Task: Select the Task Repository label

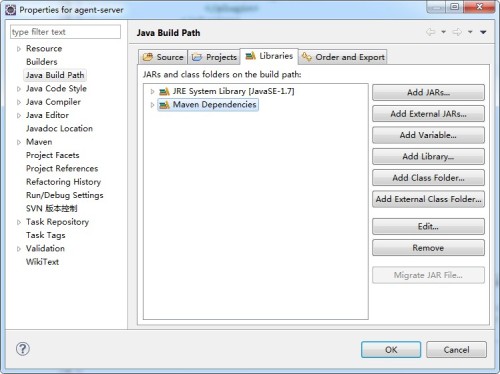Action: click(57, 222)
